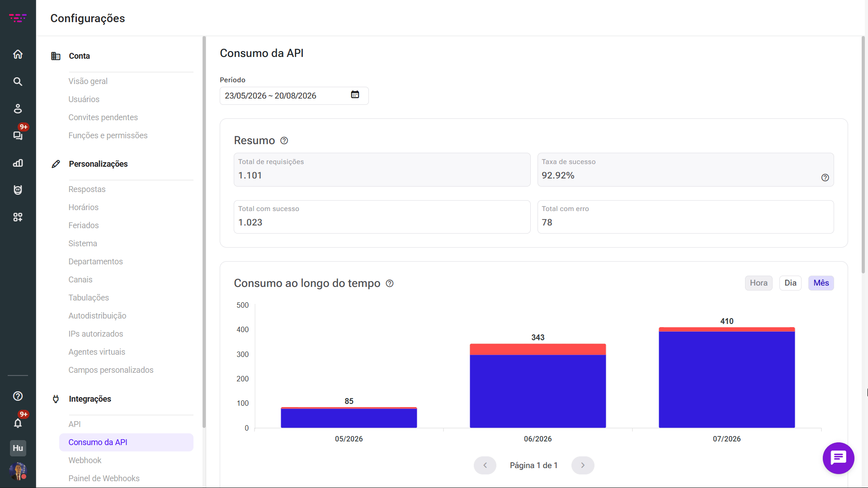
Task: Click the period date range field
Action: 294,95
